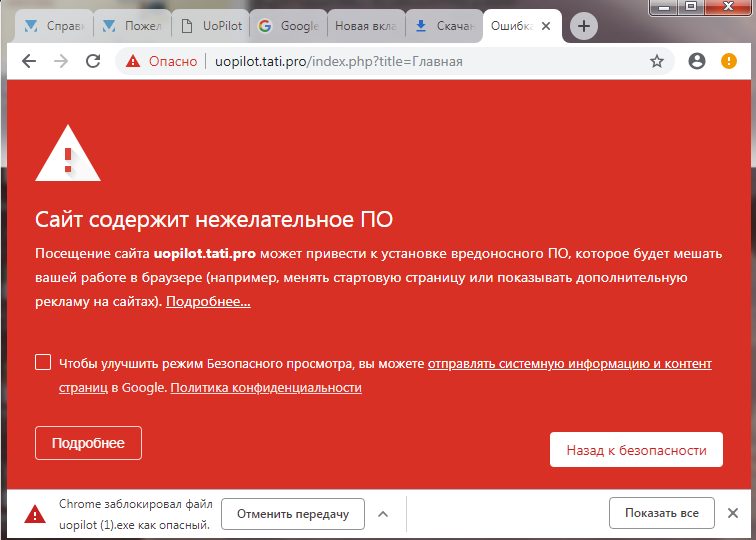This screenshot has height=540, width=756.
Task: Follow the 'Подробнее...' link in warning text
Action: (x=208, y=301)
